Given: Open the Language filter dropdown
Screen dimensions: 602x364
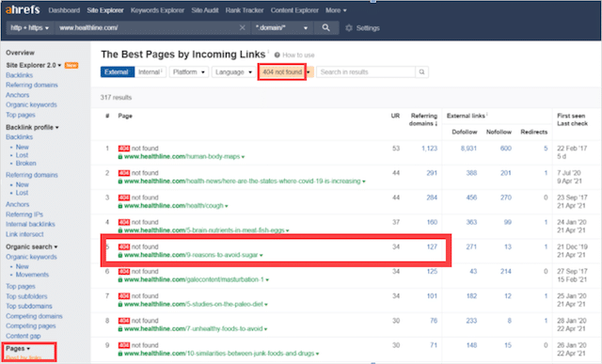Looking at the screenshot, I should point(233,72).
